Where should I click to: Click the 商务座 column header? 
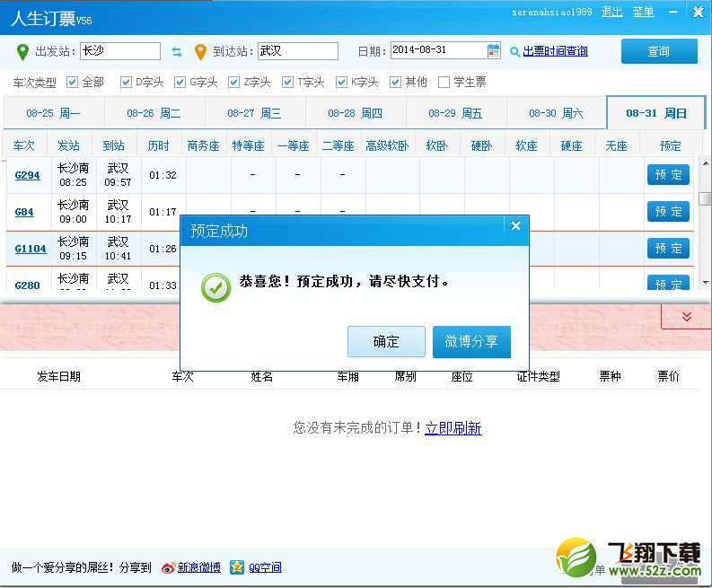(x=204, y=145)
